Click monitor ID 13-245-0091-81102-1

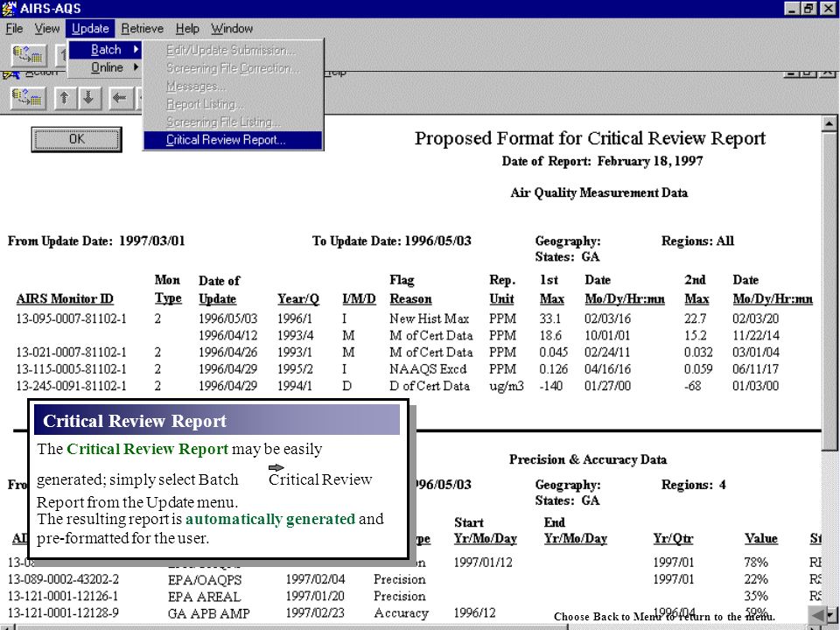[x=71, y=386]
